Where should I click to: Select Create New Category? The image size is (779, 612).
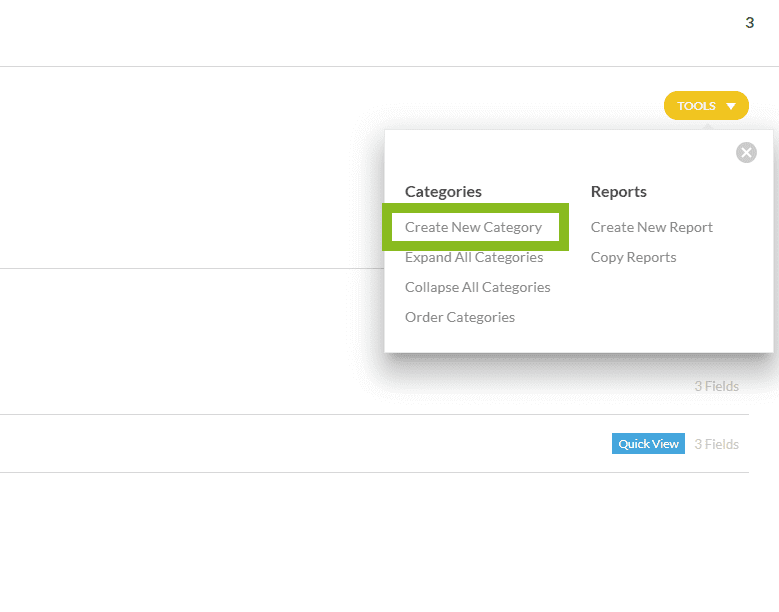click(473, 227)
